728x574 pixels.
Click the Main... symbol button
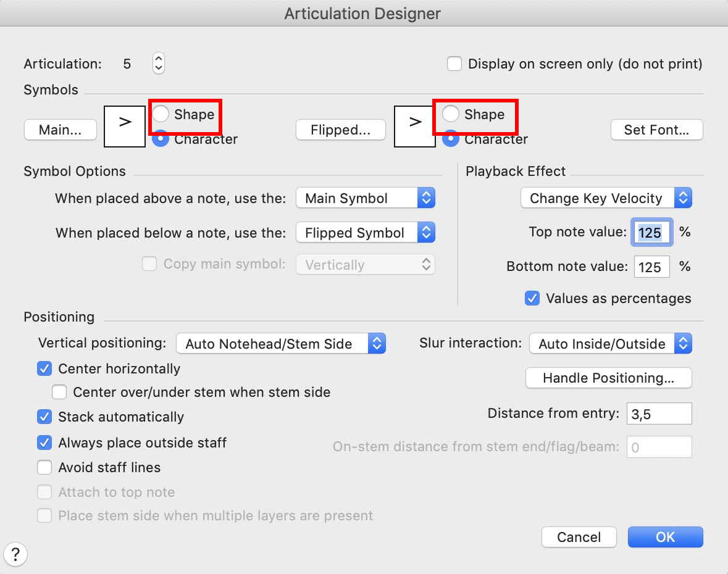pyautogui.click(x=61, y=130)
